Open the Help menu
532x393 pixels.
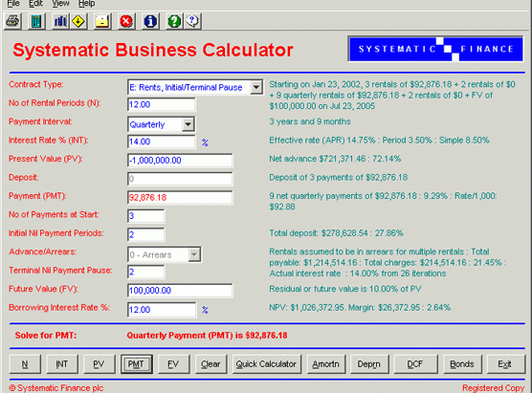click(86, 4)
